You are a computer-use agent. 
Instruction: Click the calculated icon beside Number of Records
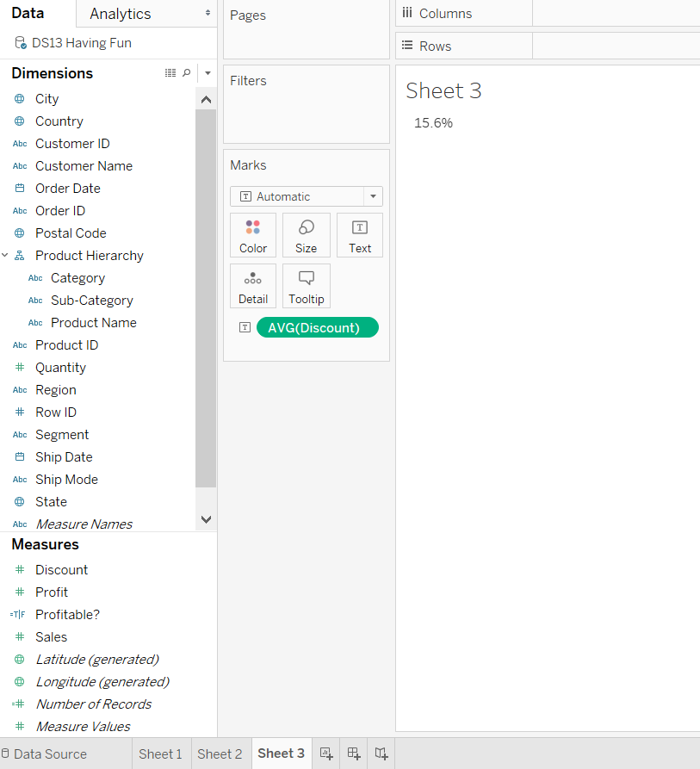pos(18,704)
